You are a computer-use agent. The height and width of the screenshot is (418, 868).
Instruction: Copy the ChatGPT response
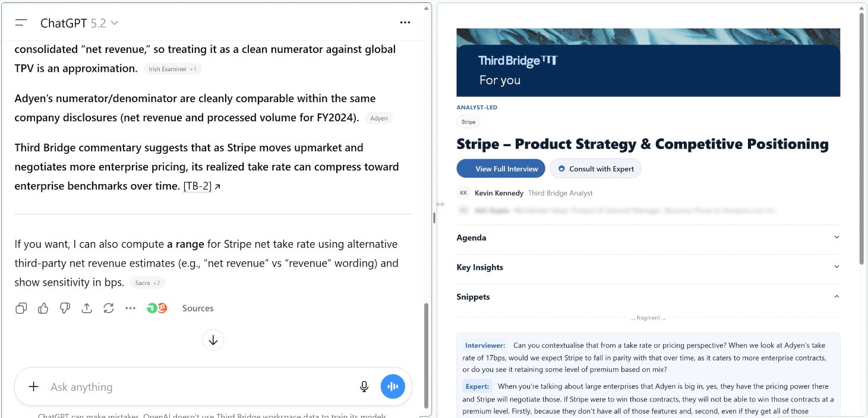(x=21, y=308)
